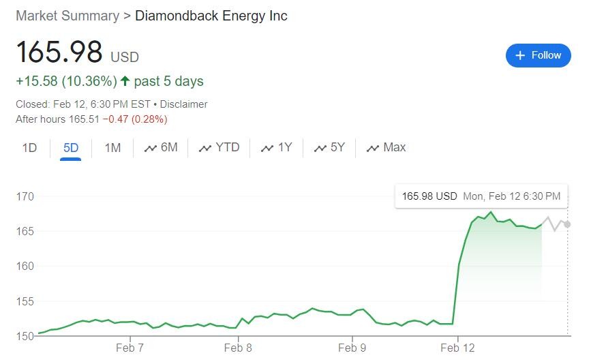The height and width of the screenshot is (364, 591).
Task: Open the Market Summary breadcrumb link
Action: point(67,16)
